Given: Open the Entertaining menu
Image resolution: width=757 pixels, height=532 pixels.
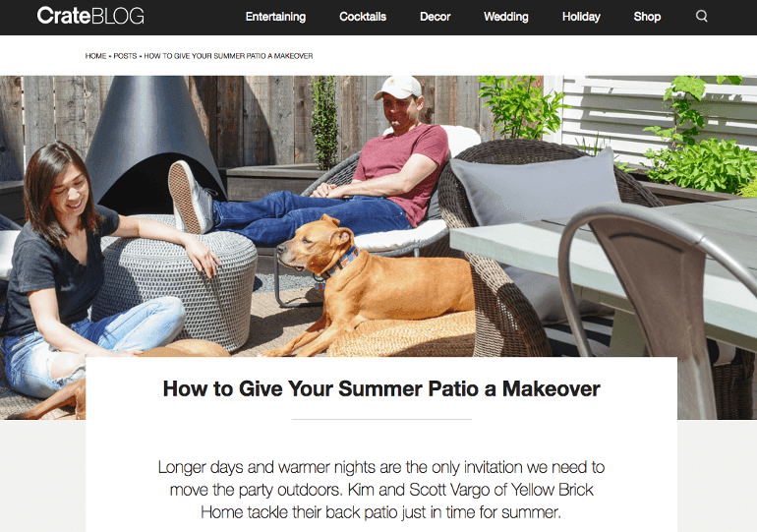Looking at the screenshot, I should [x=275, y=17].
